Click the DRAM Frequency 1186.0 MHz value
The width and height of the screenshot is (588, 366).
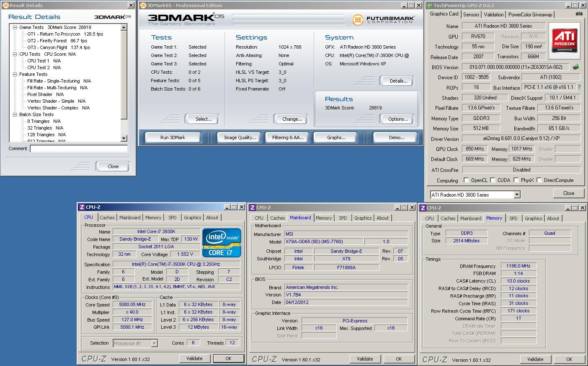tap(518, 266)
